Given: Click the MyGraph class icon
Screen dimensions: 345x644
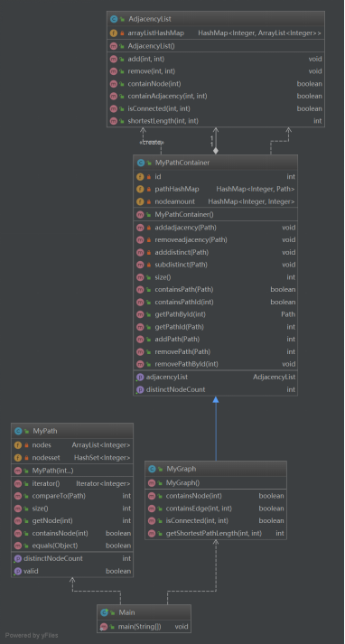Looking at the screenshot, I should click(x=153, y=469).
